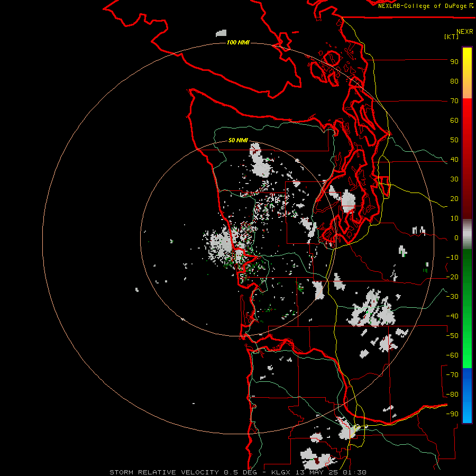Click the light blue segment of color bar
This screenshot has width=476, height=476.
467,410
